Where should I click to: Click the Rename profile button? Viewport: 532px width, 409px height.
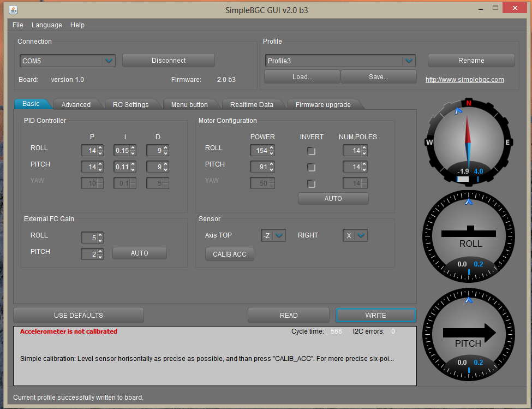tap(471, 61)
